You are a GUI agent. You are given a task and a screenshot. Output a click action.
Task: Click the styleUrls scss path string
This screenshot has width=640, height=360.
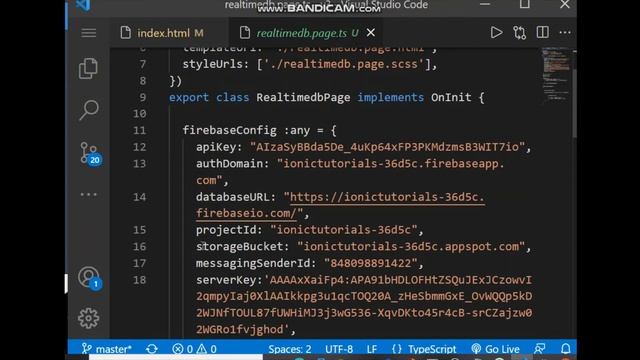[343, 64]
